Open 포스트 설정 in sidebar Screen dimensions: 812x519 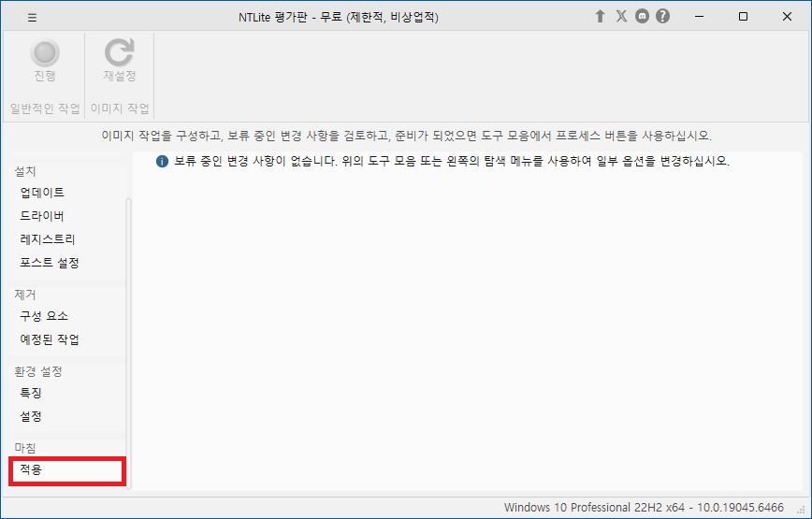(50, 263)
